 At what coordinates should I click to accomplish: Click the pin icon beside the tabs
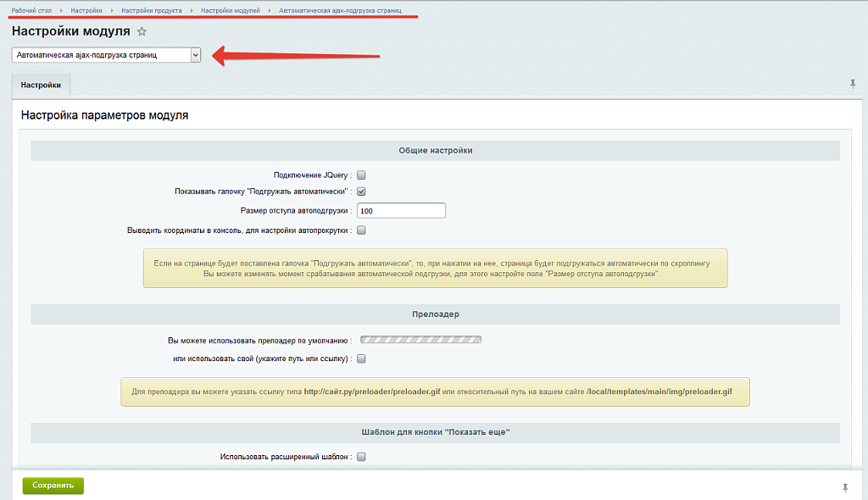pyautogui.click(x=853, y=83)
